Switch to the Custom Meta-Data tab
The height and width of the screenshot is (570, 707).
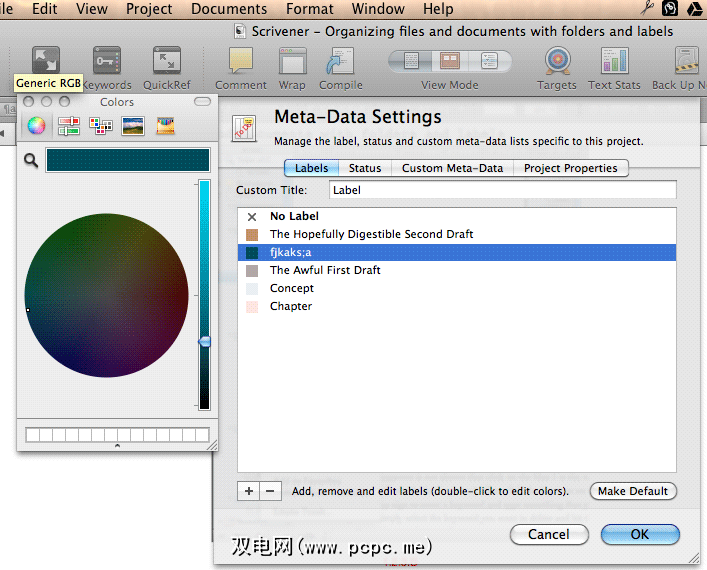point(452,168)
